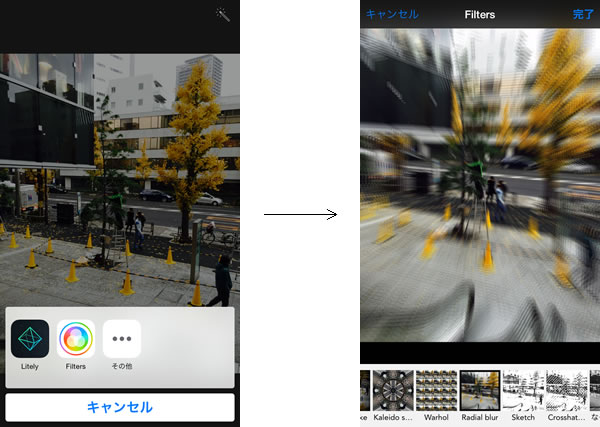The width and height of the screenshot is (600, 427).
Task: Tap the Warhol label
Action: coord(436,417)
